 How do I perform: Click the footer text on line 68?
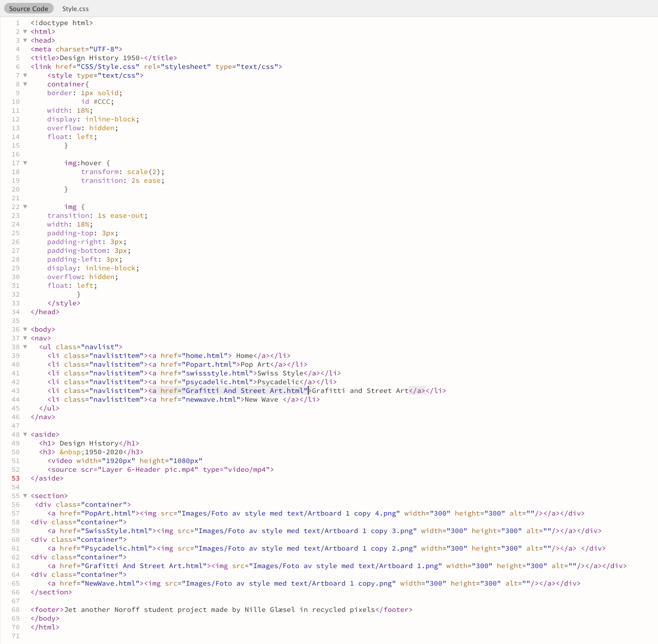[x=220, y=610]
